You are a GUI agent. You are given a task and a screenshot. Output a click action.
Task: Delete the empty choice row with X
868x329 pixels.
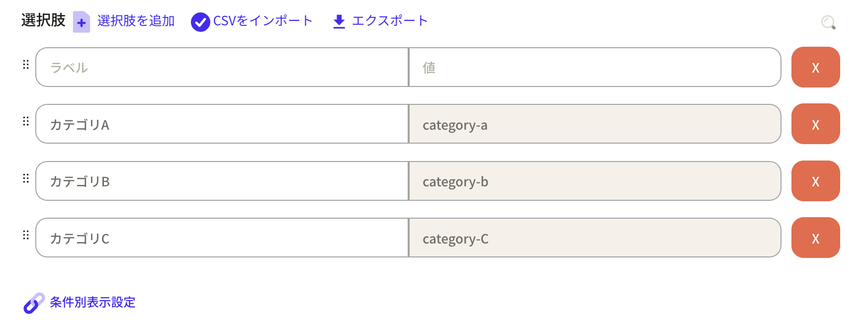point(815,67)
